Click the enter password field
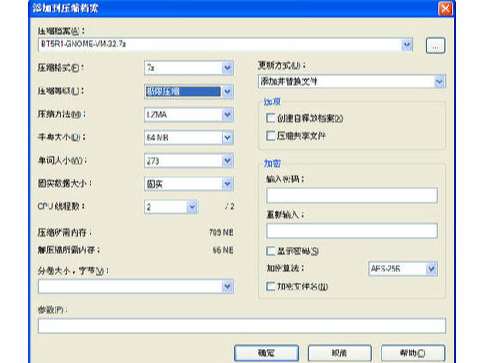This screenshot has height=363, width=484. [352, 195]
